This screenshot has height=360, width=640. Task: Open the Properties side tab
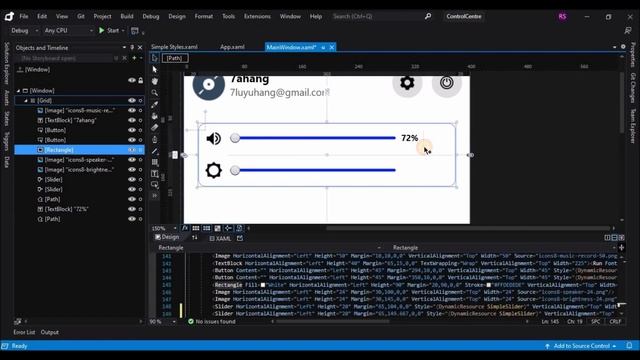[633, 55]
